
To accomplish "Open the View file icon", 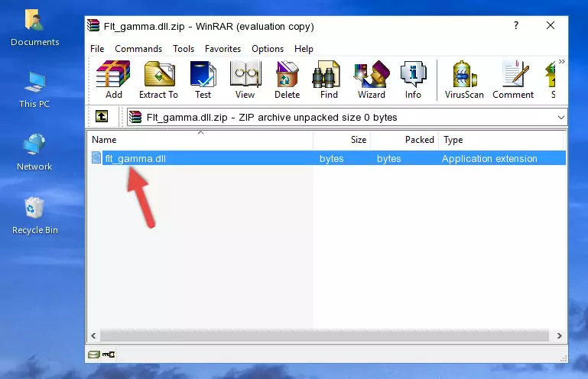I will tap(245, 79).
